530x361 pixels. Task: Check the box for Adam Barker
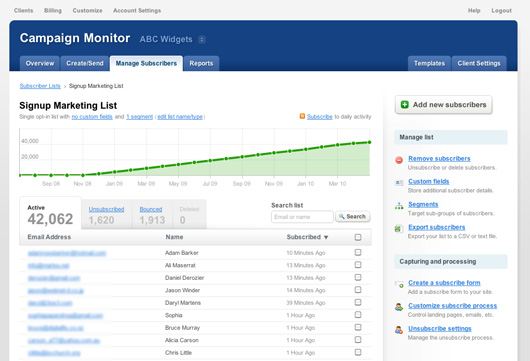click(x=358, y=252)
